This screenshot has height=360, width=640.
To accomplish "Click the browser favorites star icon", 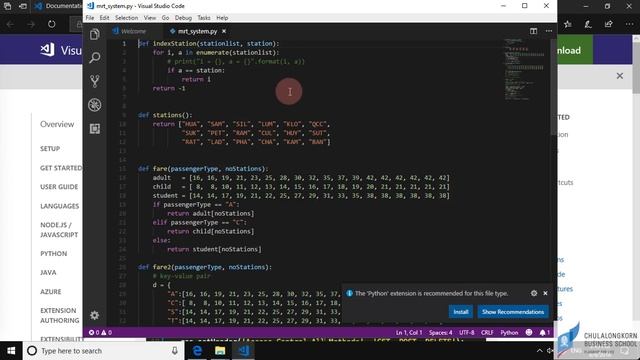I will [568, 24].
